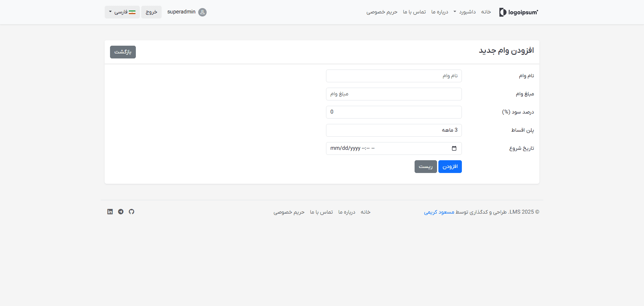Click the خروج logout button

[x=151, y=12]
